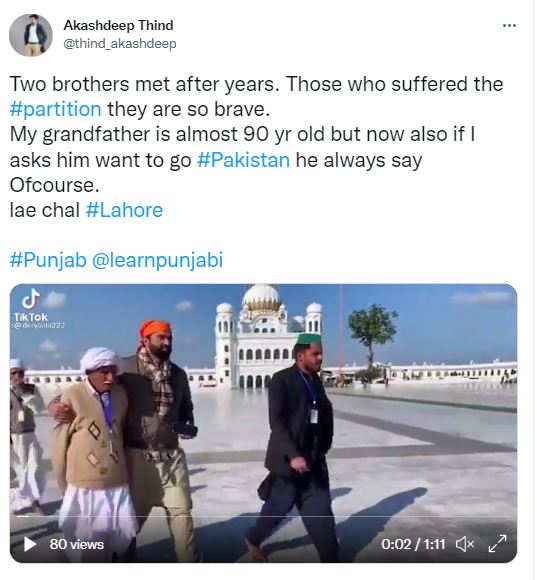Image resolution: width=537 pixels, height=580 pixels.
Task: Open the three-dot tweet options menu
Action: (x=509, y=26)
